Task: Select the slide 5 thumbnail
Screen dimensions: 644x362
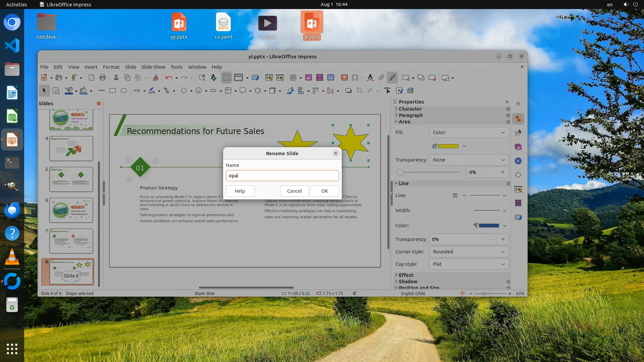Action: tap(71, 179)
